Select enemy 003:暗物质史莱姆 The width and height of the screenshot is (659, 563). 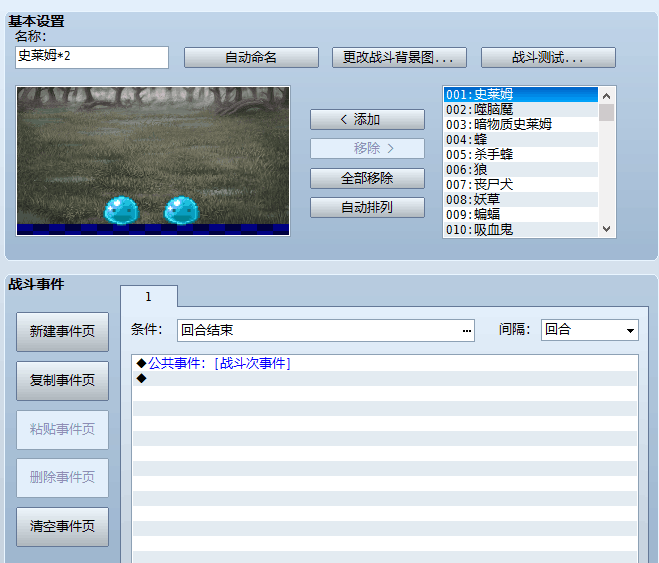point(521,124)
